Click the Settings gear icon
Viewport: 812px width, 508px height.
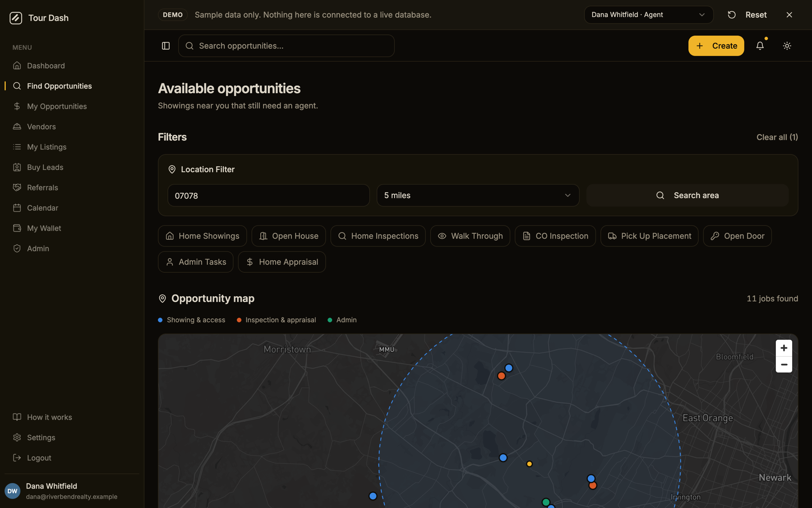point(17,437)
